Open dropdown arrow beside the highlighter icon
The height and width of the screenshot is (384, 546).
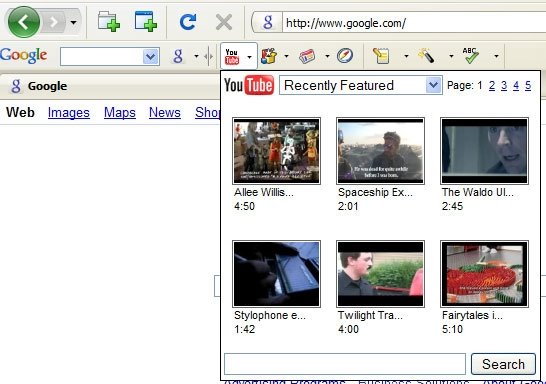(451, 56)
